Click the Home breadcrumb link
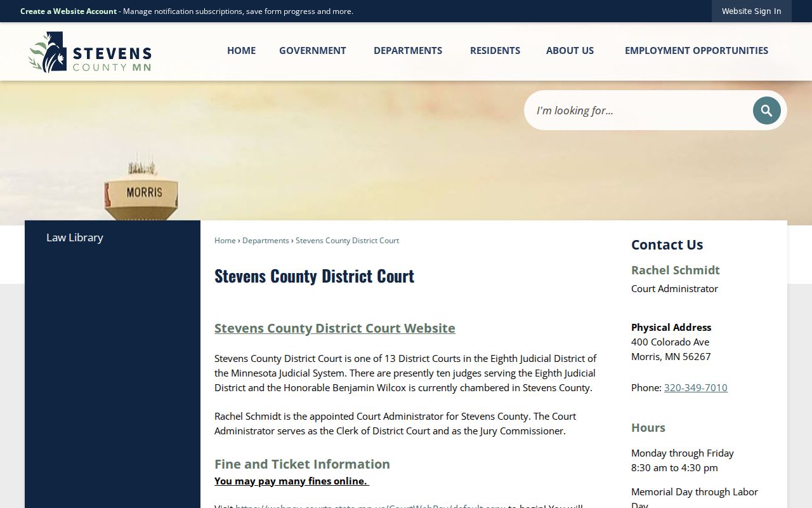The width and height of the screenshot is (812, 508). [225, 241]
